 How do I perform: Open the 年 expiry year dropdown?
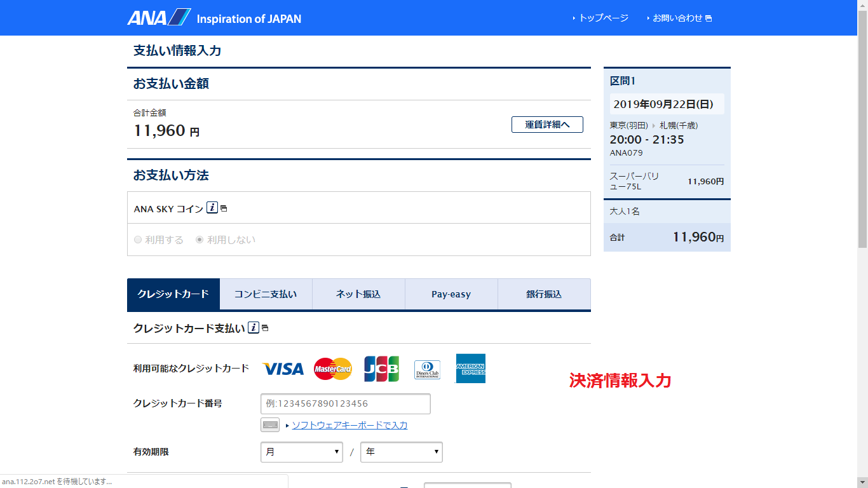[402, 452]
